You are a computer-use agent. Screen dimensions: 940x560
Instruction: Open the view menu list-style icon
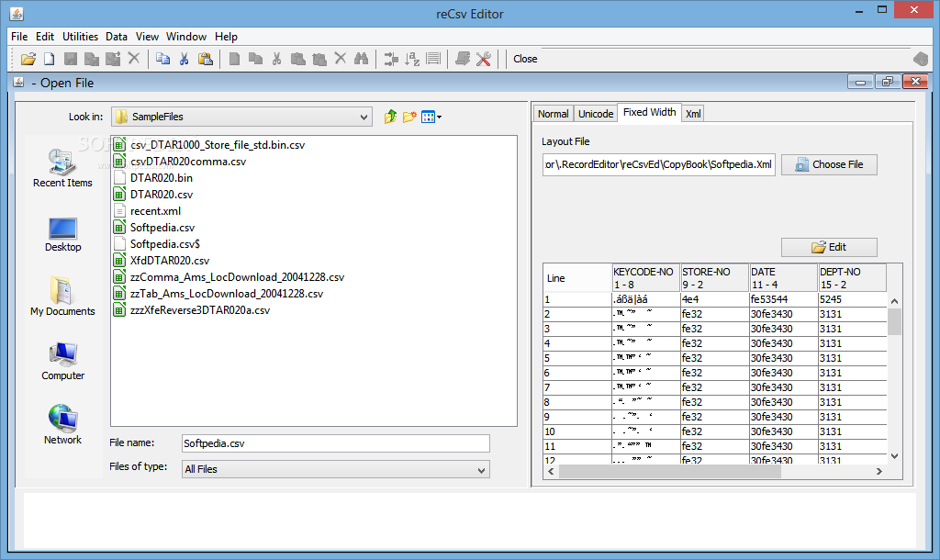tap(431, 117)
